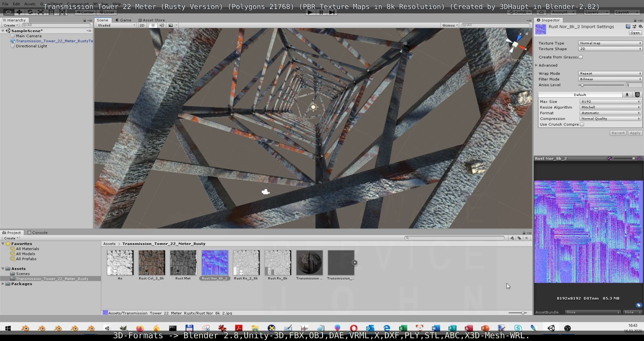Select the Hand view tool
The image size is (644, 341).
pos(8,12)
